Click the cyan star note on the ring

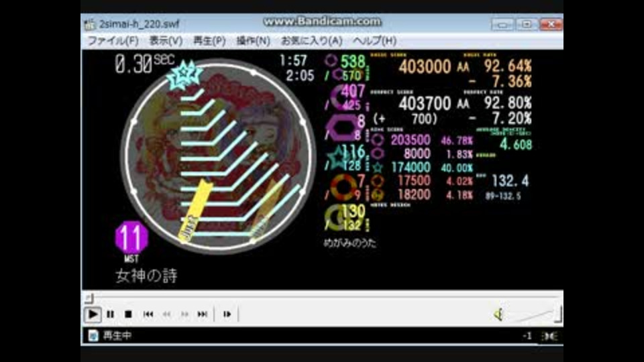pos(184,74)
